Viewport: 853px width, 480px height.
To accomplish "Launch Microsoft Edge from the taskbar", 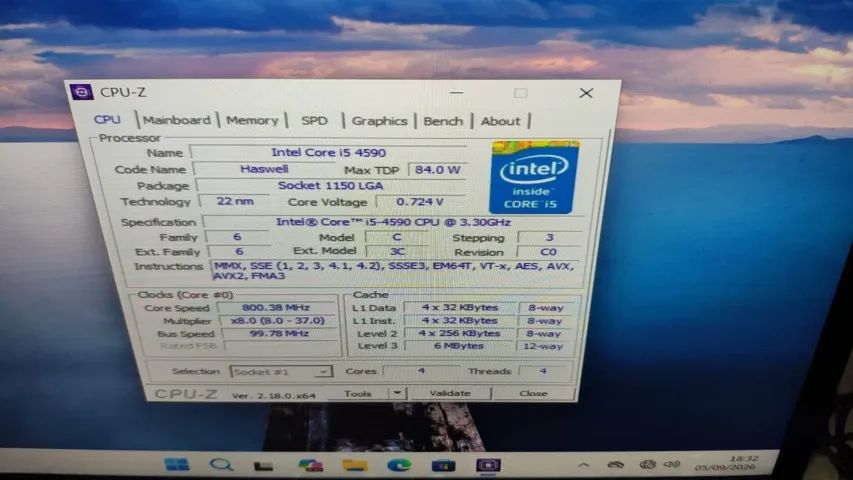I will click(399, 465).
